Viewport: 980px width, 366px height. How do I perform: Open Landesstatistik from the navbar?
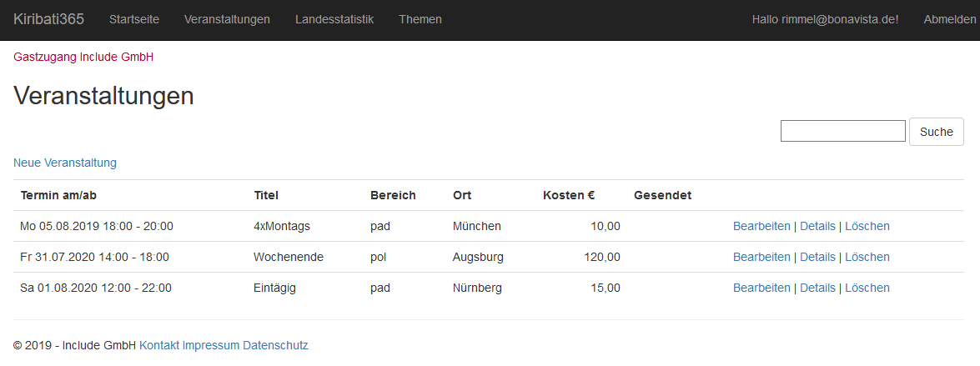tap(334, 19)
